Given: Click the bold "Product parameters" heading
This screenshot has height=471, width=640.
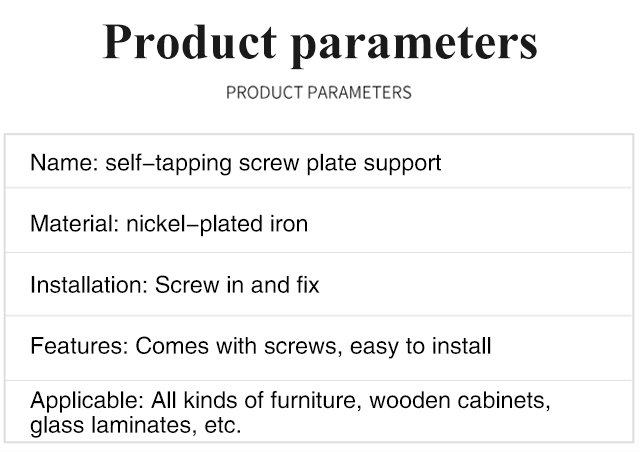Looking at the screenshot, I should click(319, 43).
